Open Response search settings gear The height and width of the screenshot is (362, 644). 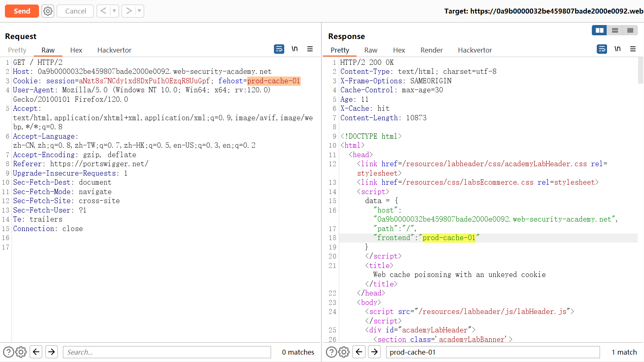[x=344, y=352]
